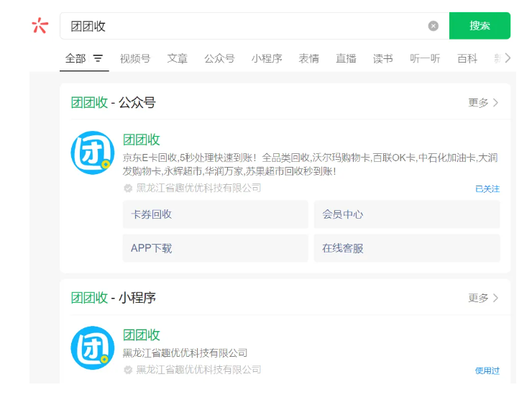Switch to the 表情 tab
The width and height of the screenshot is (532, 400).
click(308, 58)
